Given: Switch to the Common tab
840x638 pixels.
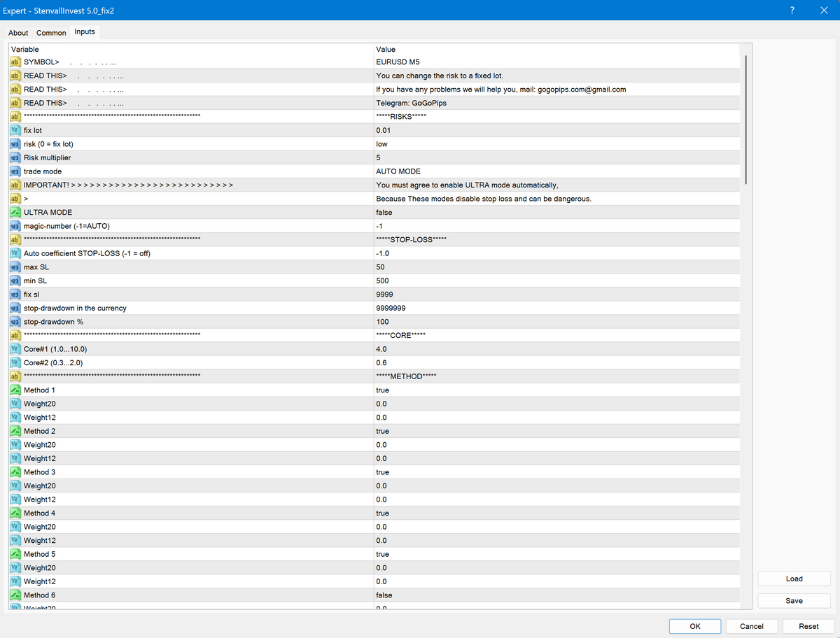Looking at the screenshot, I should [x=51, y=32].
